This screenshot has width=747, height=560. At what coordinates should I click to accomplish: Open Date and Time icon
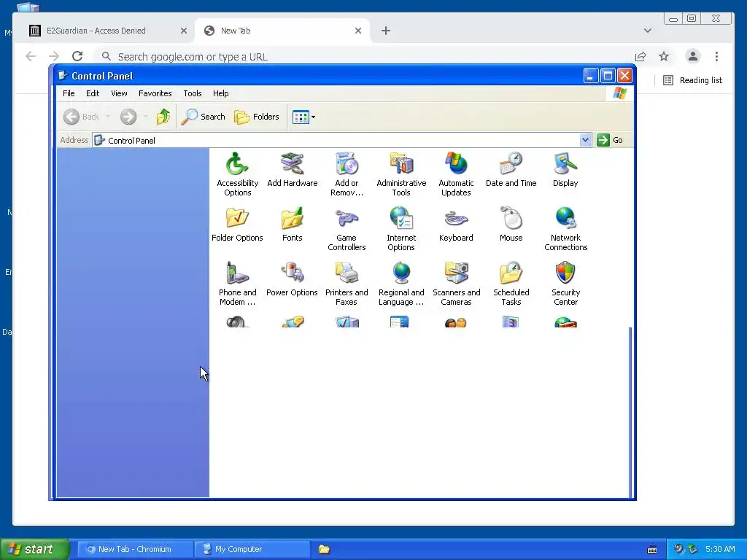point(511,169)
